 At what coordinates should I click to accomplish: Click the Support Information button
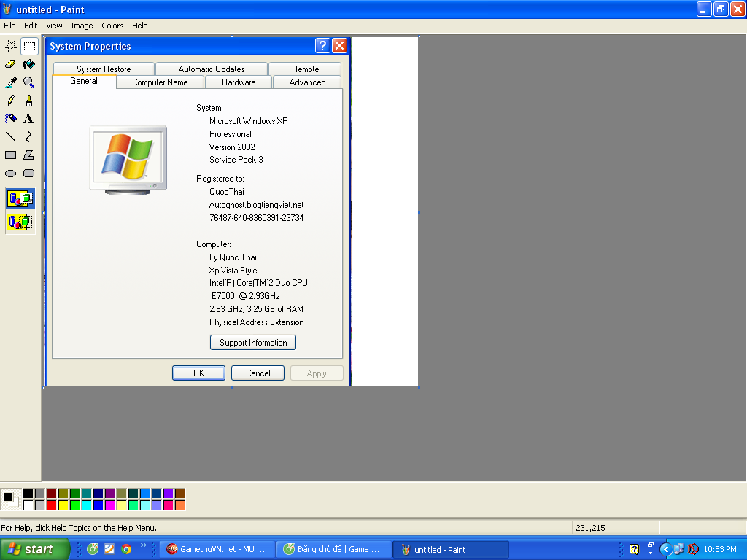pos(253,343)
